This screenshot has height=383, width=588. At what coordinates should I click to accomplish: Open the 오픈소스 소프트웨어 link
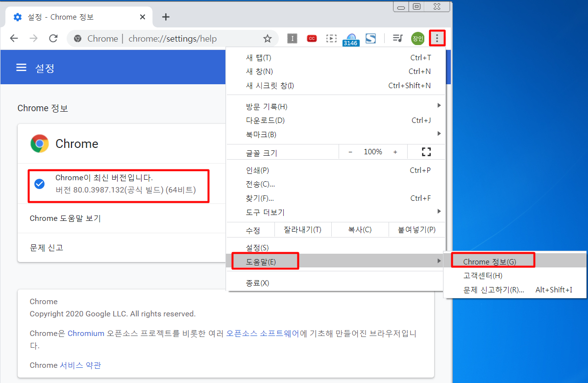point(262,333)
